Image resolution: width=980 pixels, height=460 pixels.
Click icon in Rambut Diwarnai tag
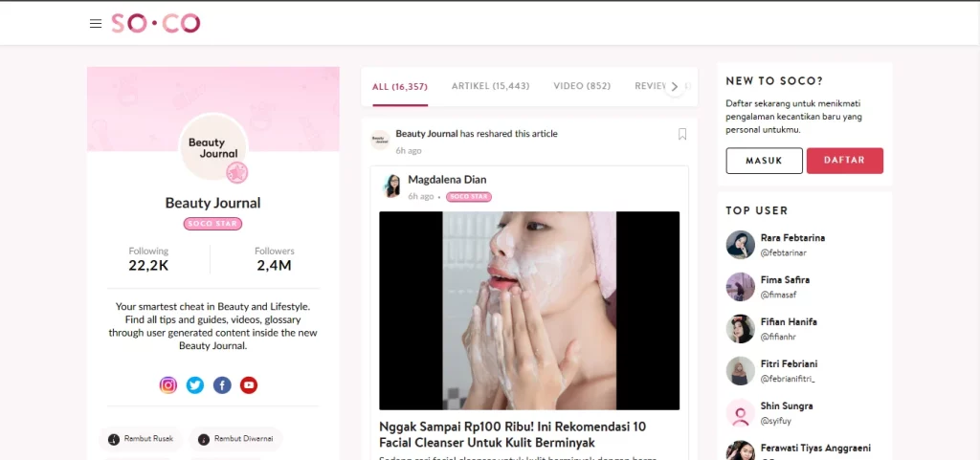click(204, 439)
